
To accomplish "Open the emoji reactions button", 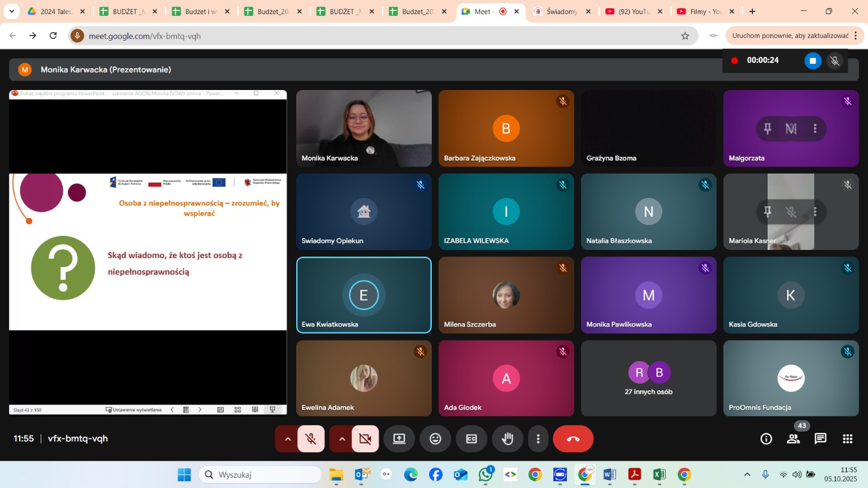I will (x=435, y=439).
